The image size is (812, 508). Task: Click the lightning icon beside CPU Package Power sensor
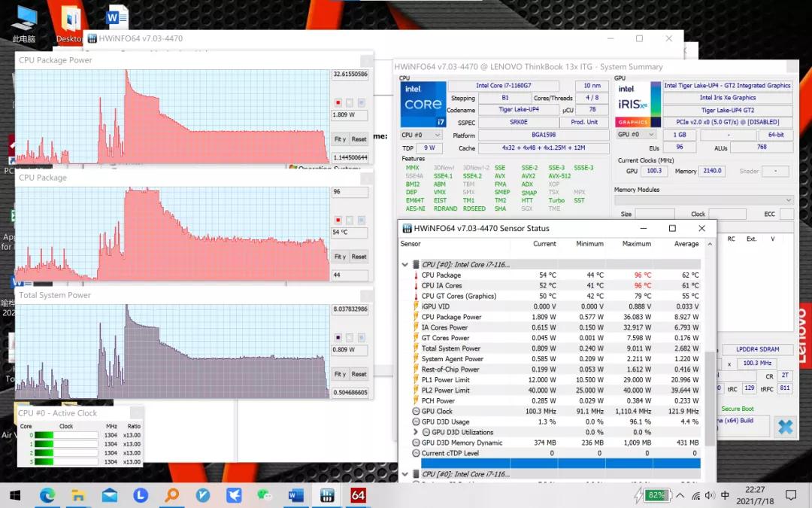(414, 317)
